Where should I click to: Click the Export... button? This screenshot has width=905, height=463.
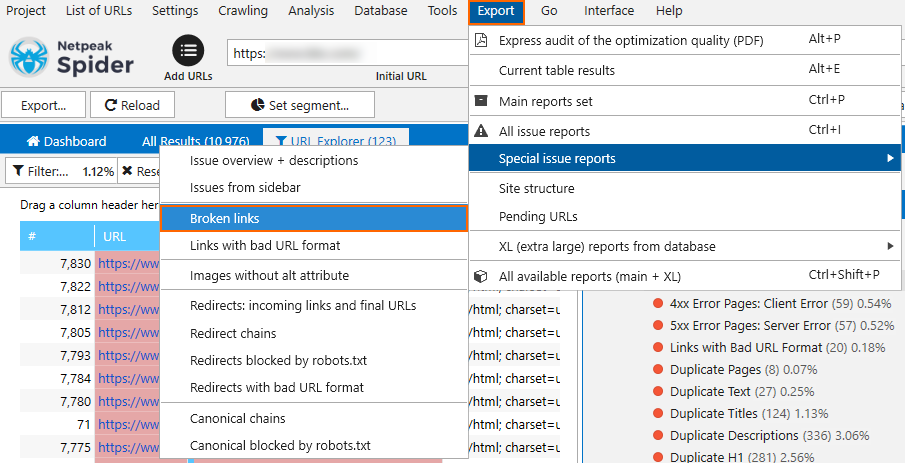43,105
